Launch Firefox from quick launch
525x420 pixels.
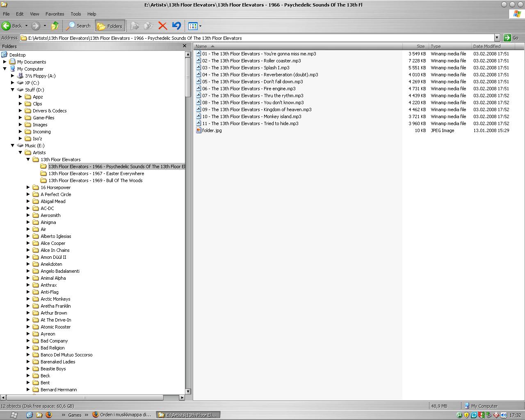49,415
